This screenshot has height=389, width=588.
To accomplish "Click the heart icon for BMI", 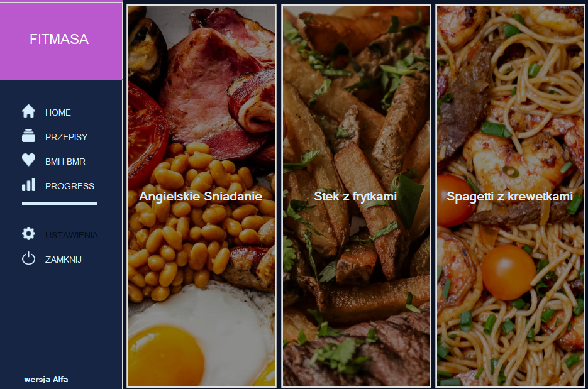I will pos(28,160).
